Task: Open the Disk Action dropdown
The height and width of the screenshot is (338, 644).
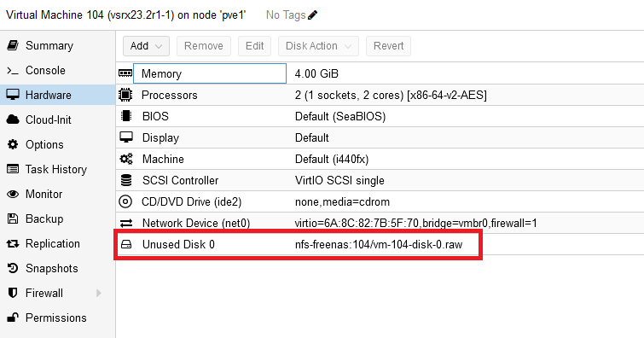Action: click(318, 46)
